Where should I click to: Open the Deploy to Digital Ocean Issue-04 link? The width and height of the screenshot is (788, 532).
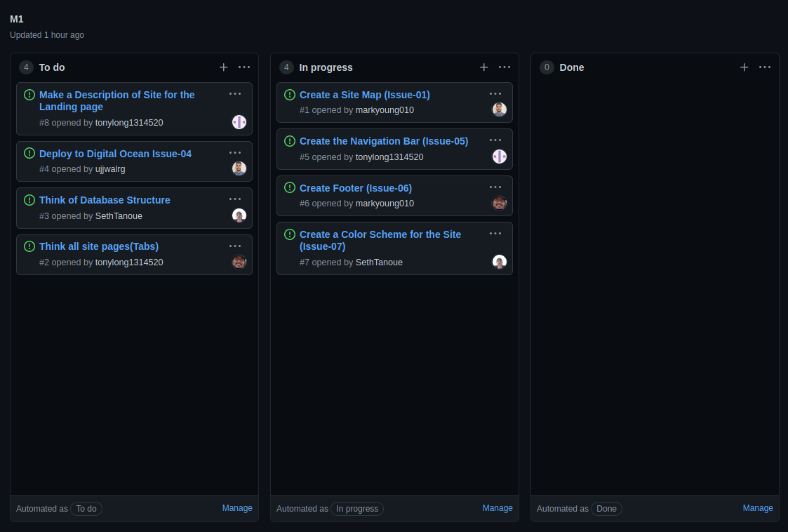coord(115,154)
